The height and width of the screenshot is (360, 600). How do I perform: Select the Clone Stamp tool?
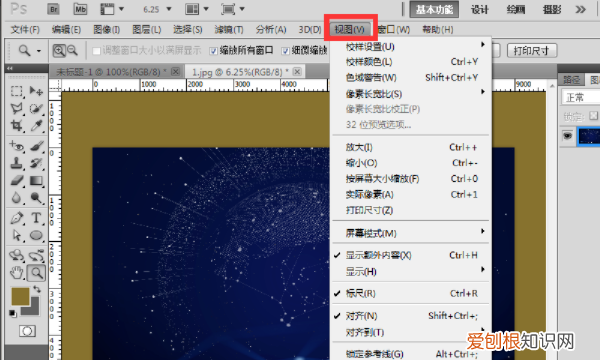pos(16,163)
